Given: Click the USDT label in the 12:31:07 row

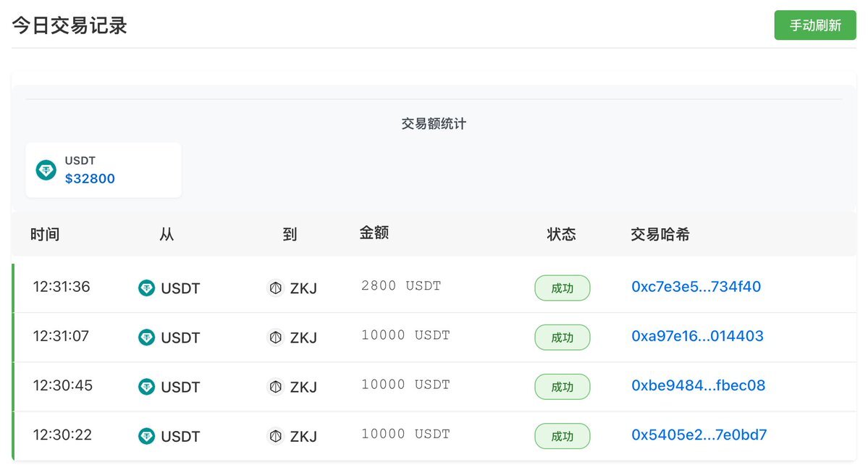Looking at the screenshot, I should coord(180,338).
